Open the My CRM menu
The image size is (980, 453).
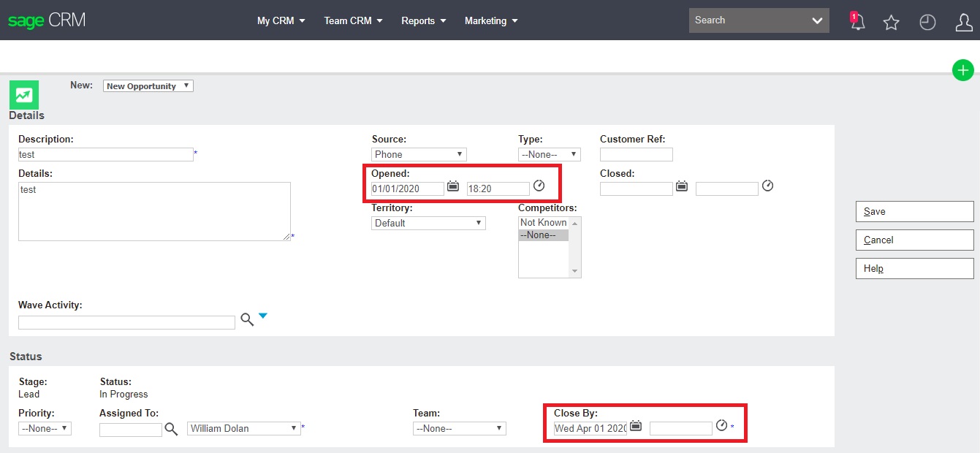pos(281,20)
